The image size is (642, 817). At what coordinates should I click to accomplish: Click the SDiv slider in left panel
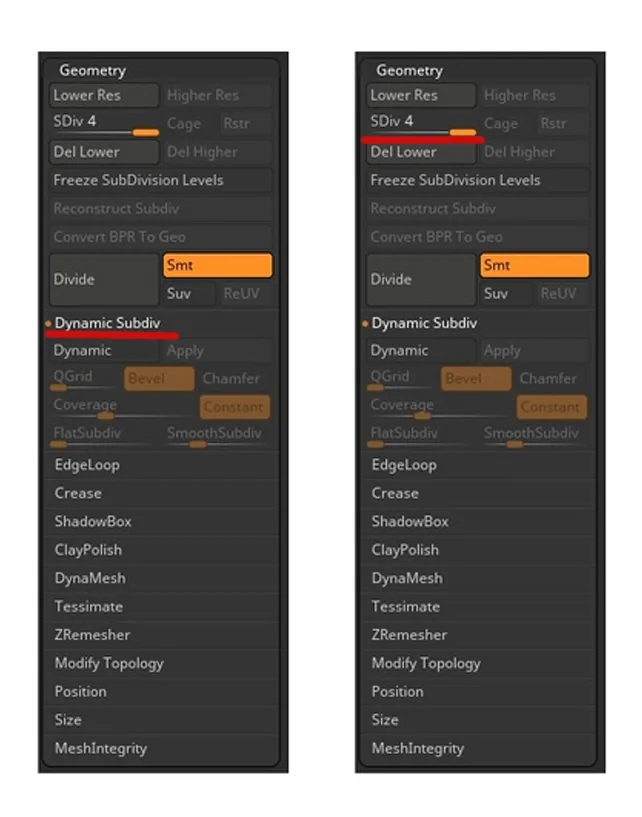point(104,125)
